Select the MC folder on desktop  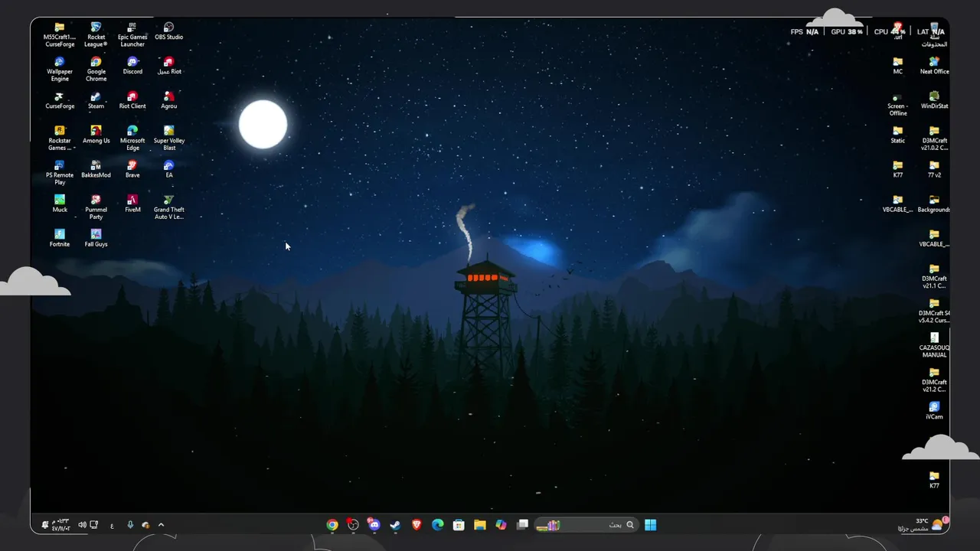898,66
